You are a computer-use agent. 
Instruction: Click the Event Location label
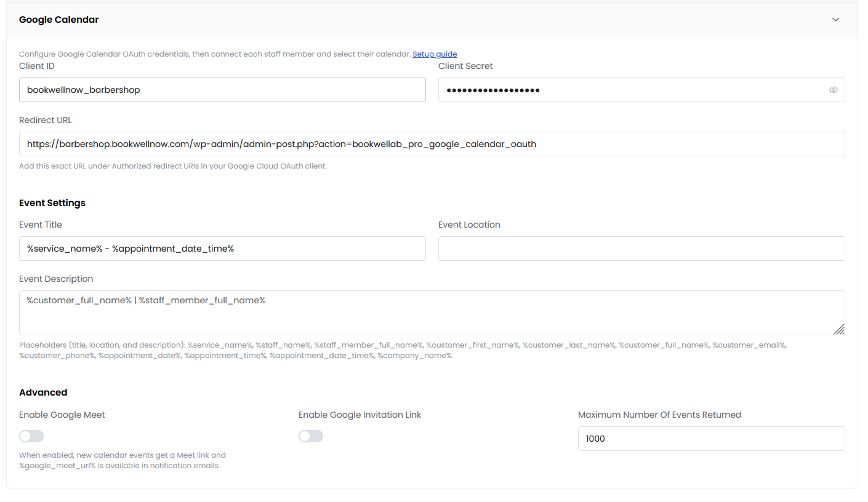(x=469, y=225)
